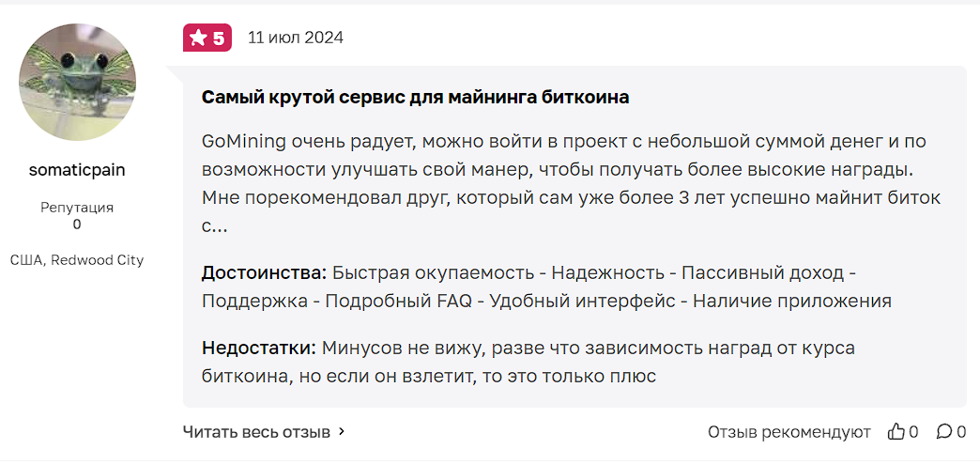
Task: Expand review with chevron after "Читать весь отзыв"
Action: 342,432
